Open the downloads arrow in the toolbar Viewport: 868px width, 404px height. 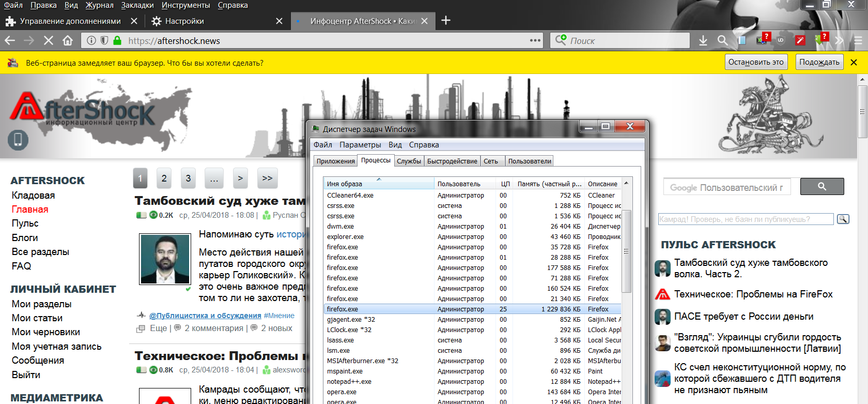(x=703, y=40)
